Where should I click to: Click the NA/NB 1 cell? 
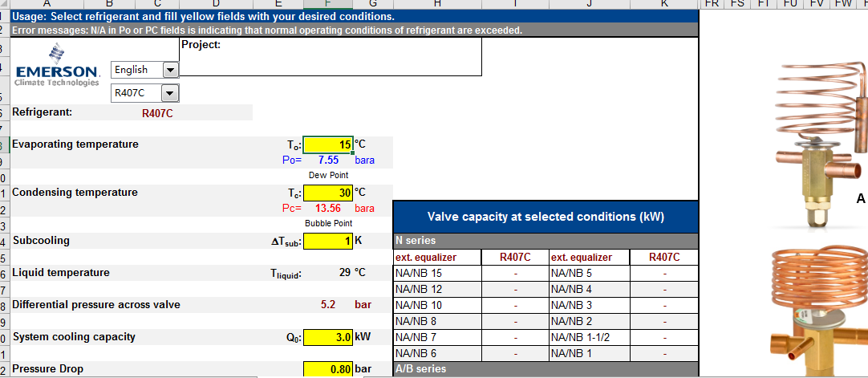click(x=589, y=354)
